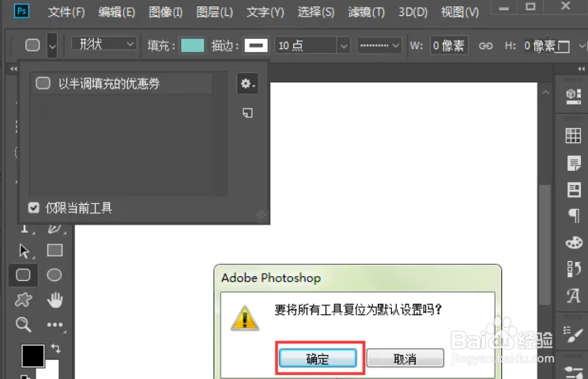The width and height of the screenshot is (588, 379).
Task: Select the Path Selection arrow tool
Action: [24, 251]
